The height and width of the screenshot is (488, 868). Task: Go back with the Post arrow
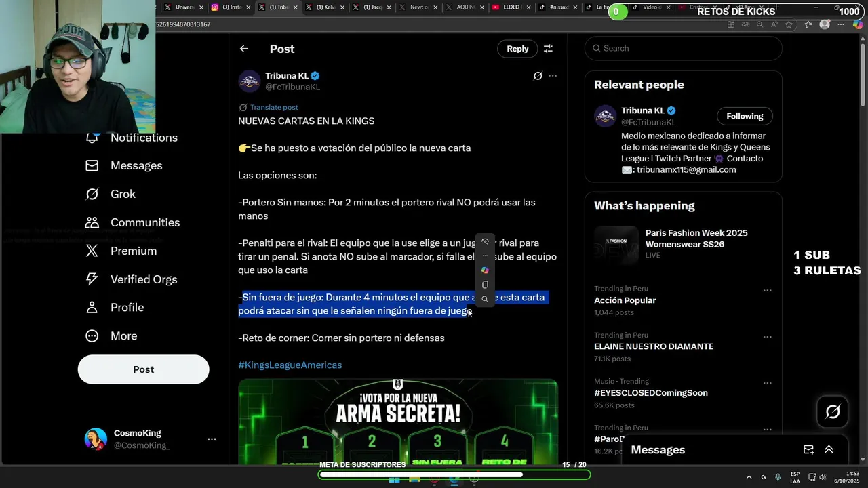244,49
